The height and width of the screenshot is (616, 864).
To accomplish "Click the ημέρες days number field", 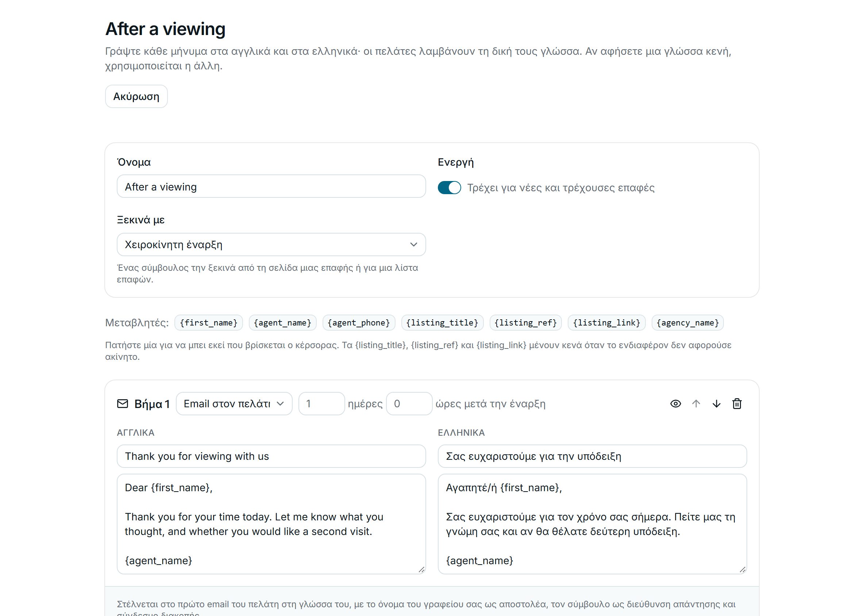I will [x=322, y=404].
